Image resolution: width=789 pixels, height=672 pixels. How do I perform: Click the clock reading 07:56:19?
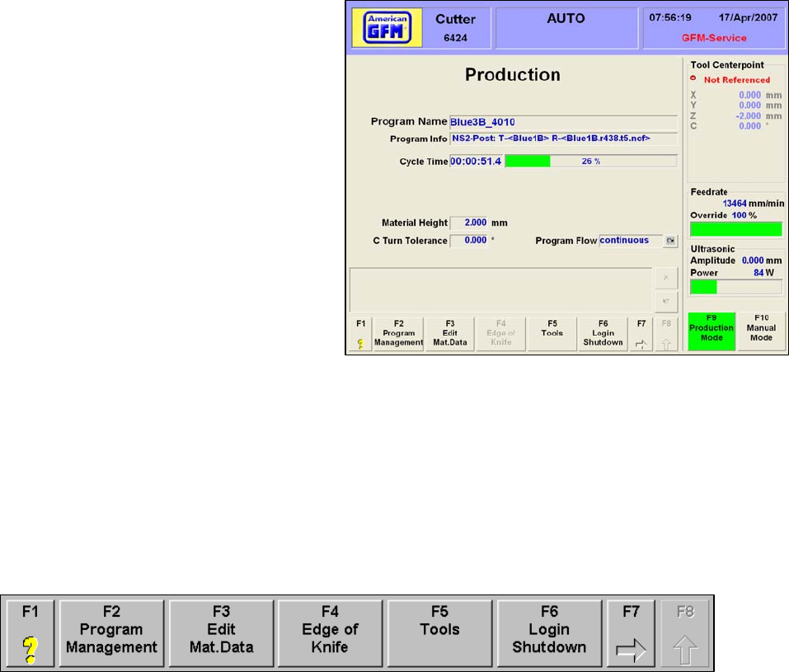pyautogui.click(x=669, y=17)
